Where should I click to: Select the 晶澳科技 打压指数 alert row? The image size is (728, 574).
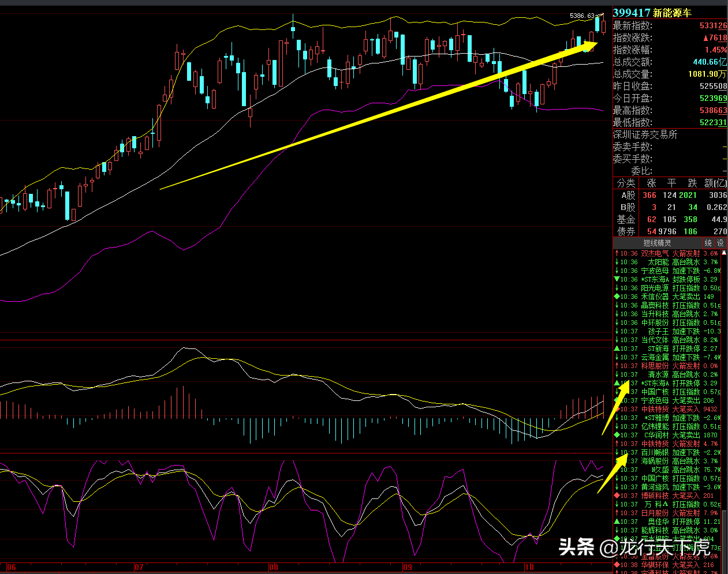pyautogui.click(x=667, y=305)
